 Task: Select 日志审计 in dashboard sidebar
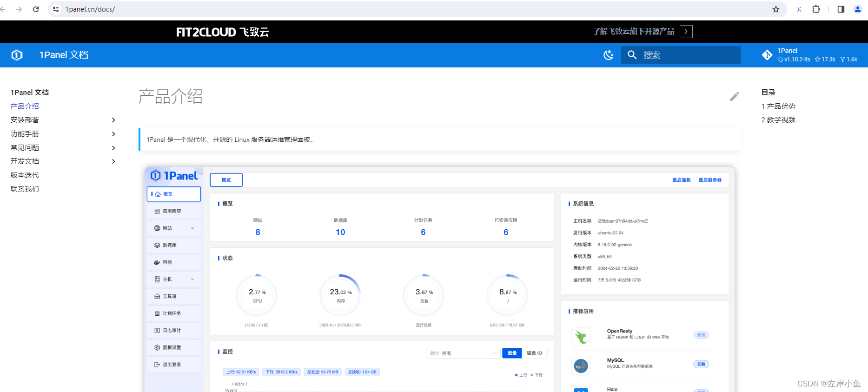(174, 331)
